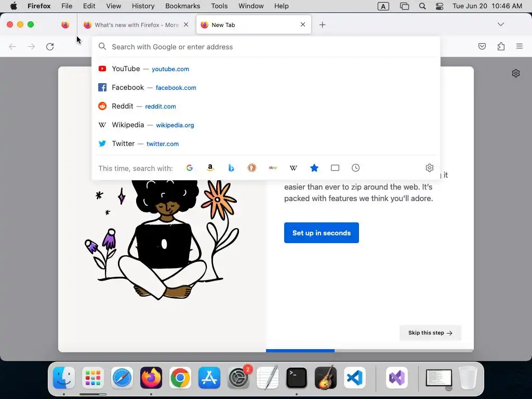Choose Reddit suggestion reddit.com
532x399 pixels.
click(x=266, y=106)
